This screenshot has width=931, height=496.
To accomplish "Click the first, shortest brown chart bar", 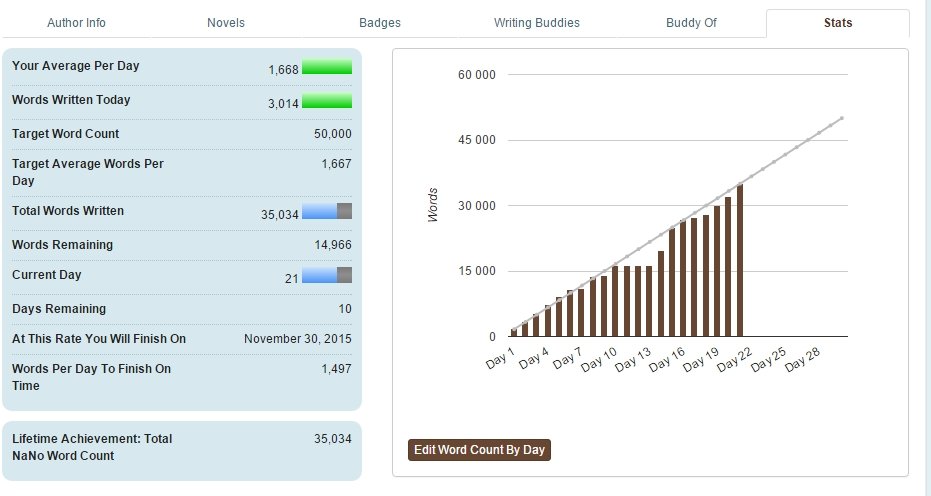I will tap(514, 332).
